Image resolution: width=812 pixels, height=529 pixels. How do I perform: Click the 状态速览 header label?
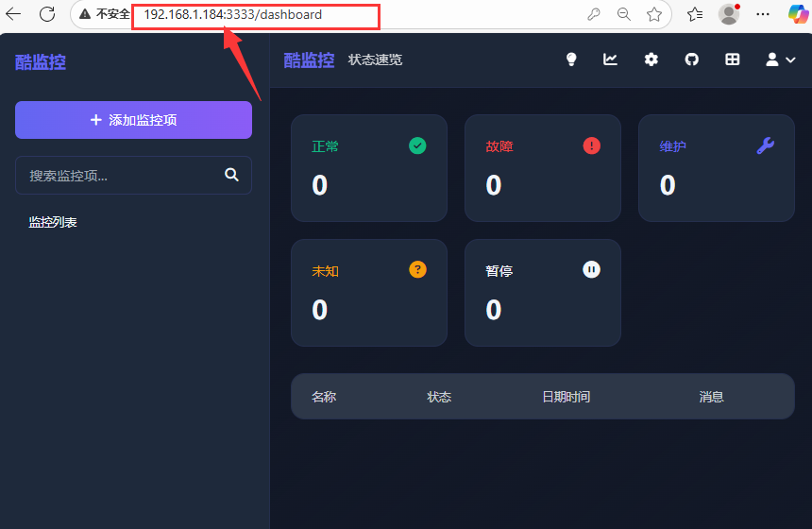pyautogui.click(x=375, y=60)
